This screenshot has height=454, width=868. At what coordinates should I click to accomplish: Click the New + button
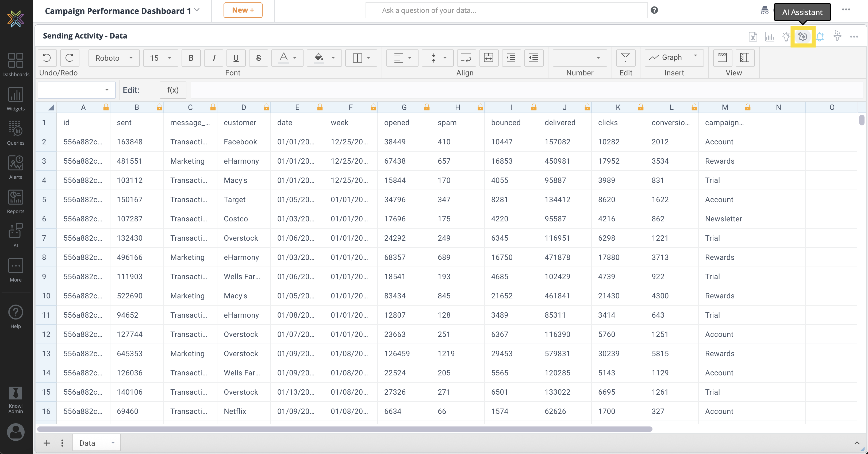pos(243,10)
